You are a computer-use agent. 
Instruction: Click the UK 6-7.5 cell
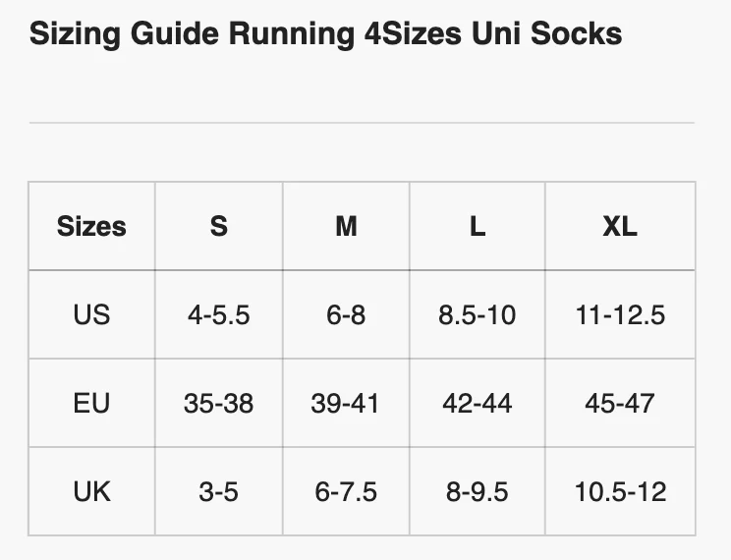pos(346,491)
